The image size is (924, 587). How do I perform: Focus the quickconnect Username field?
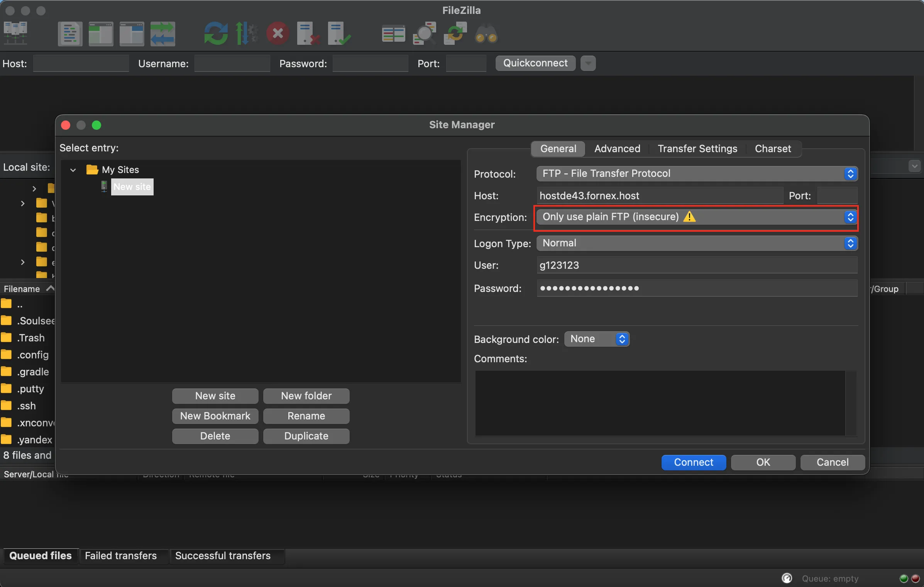[232, 63]
